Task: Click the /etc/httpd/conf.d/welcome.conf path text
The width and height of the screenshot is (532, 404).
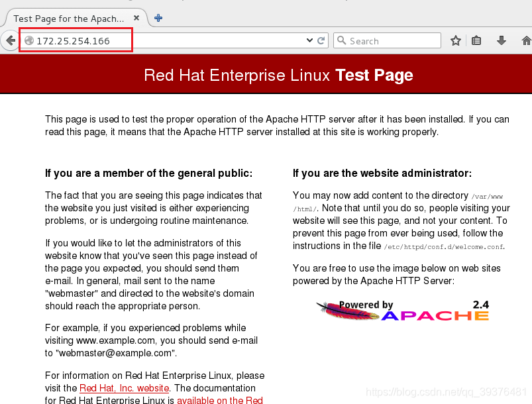Action: [x=443, y=246]
